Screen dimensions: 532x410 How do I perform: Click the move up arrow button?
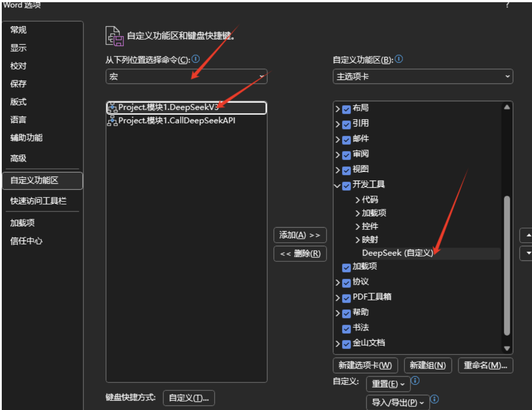click(x=528, y=235)
